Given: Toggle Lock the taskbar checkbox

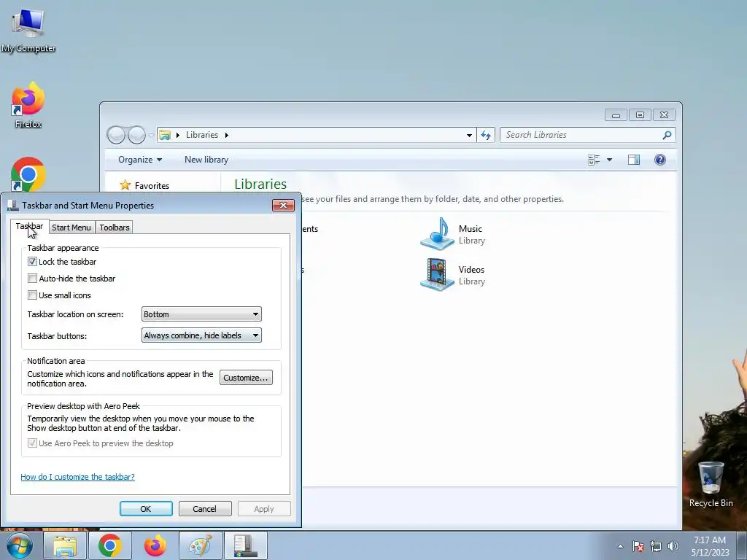Looking at the screenshot, I should point(32,262).
